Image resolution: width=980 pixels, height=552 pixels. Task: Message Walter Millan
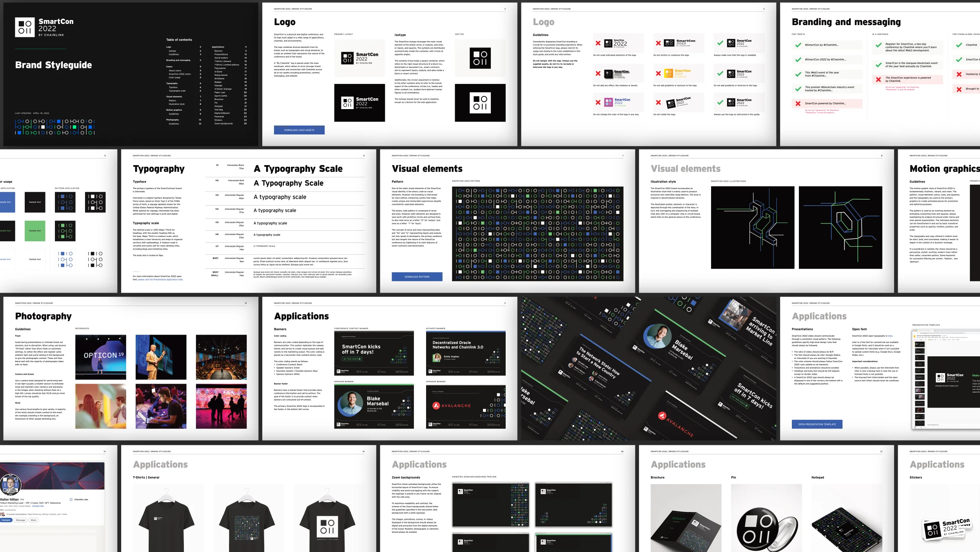point(21,520)
